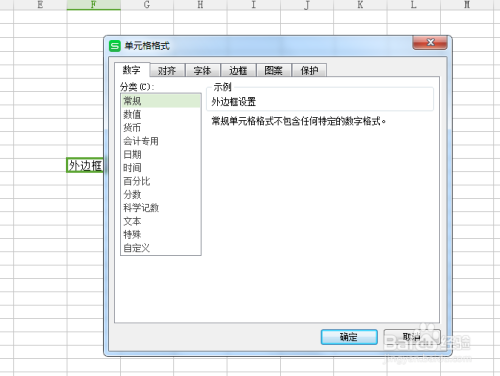Confirm with the 确定 button
Viewport: 500px width, 376px height.
(349, 337)
